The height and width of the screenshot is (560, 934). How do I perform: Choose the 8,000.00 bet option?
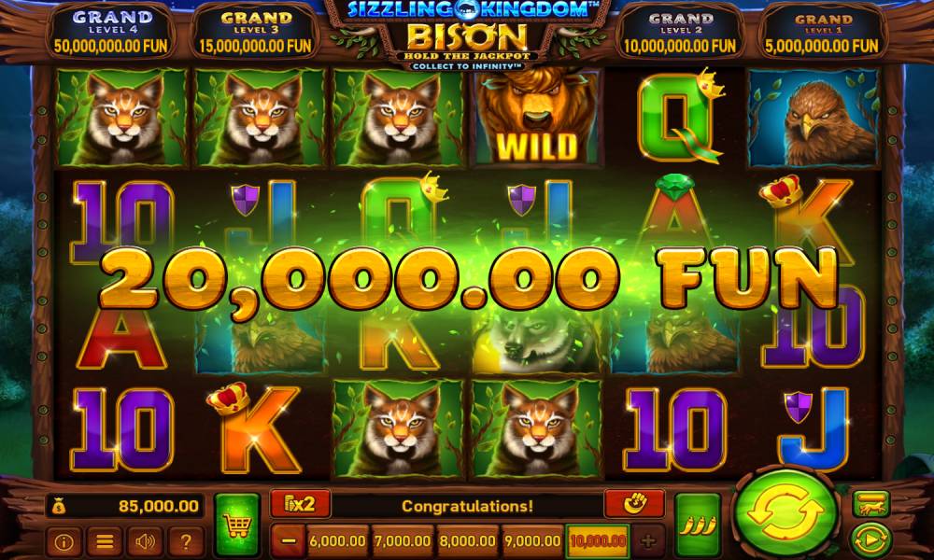(x=467, y=541)
